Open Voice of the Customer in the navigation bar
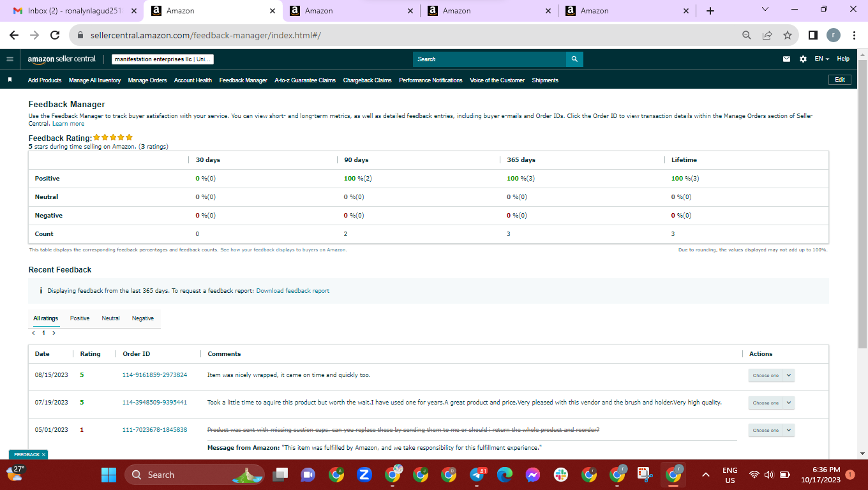Viewport: 868px width, 490px height. click(497, 80)
